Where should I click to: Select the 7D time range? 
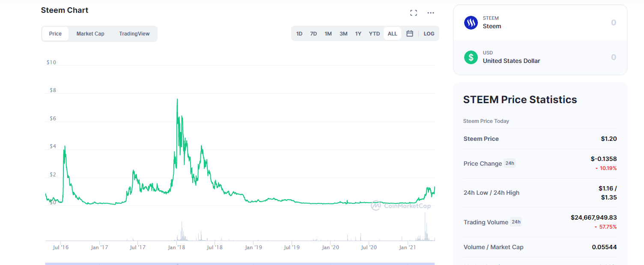tap(313, 34)
